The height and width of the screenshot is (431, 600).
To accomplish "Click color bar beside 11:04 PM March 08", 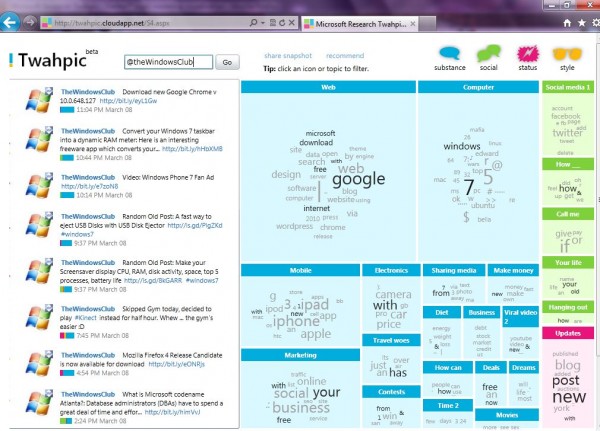I will [67, 109].
